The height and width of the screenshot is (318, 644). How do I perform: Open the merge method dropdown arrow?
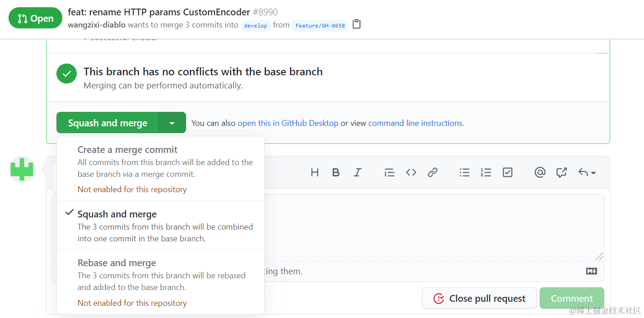click(x=172, y=123)
